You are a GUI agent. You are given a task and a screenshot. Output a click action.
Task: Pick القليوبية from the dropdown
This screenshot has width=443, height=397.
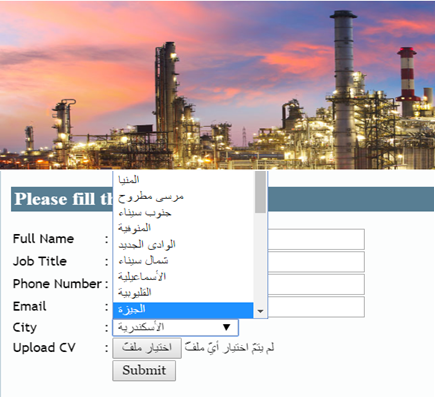[x=183, y=293]
